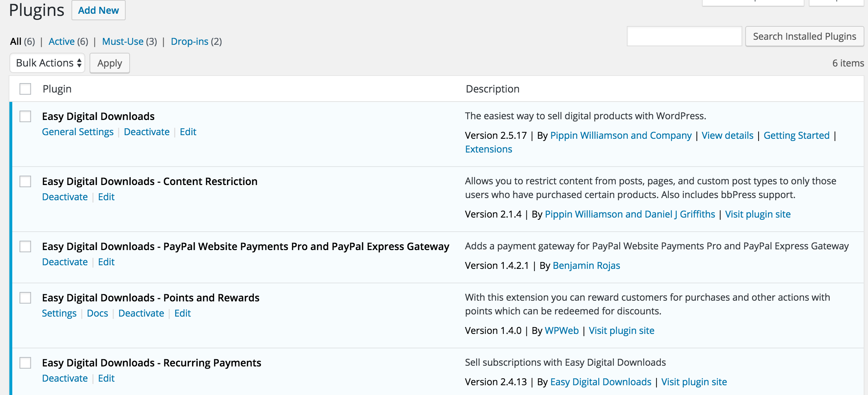Viewport: 868px width, 395px height.
Task: Tick the Content Restriction plugin checkbox
Action: 25,181
